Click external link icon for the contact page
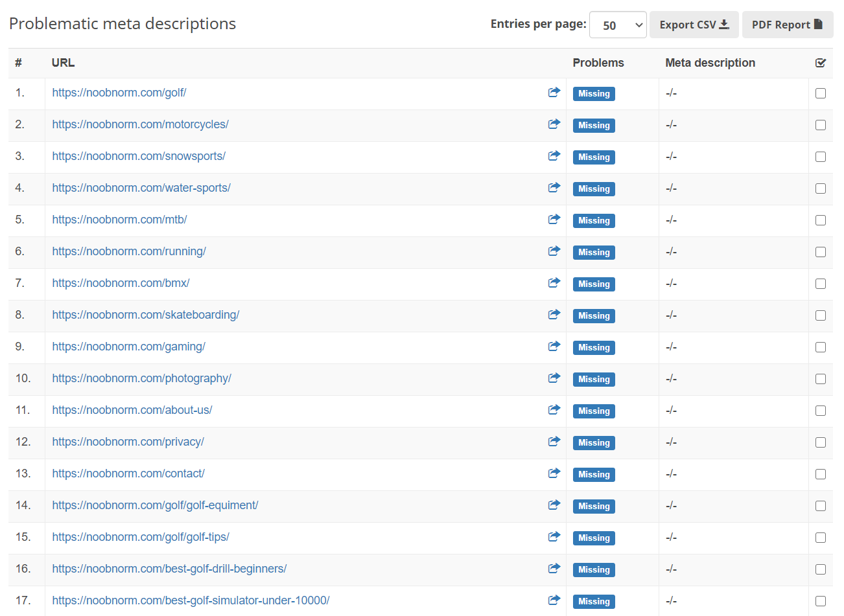844x616 pixels. [x=554, y=473]
